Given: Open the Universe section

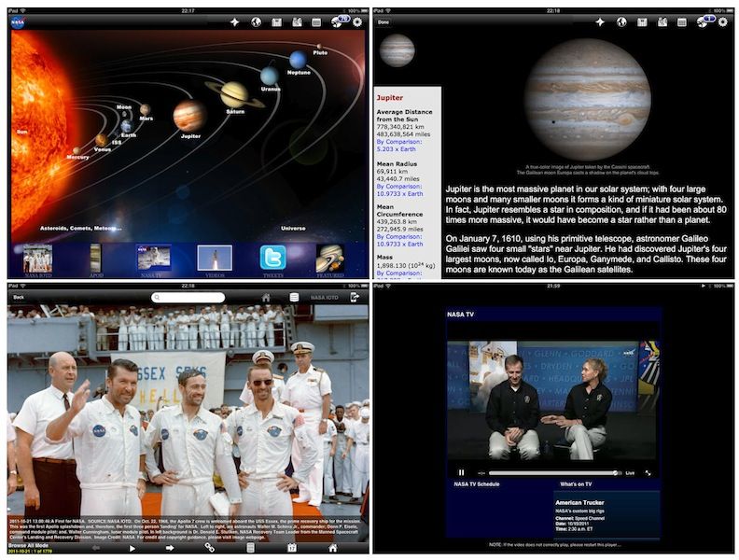Looking at the screenshot, I should click(293, 228).
